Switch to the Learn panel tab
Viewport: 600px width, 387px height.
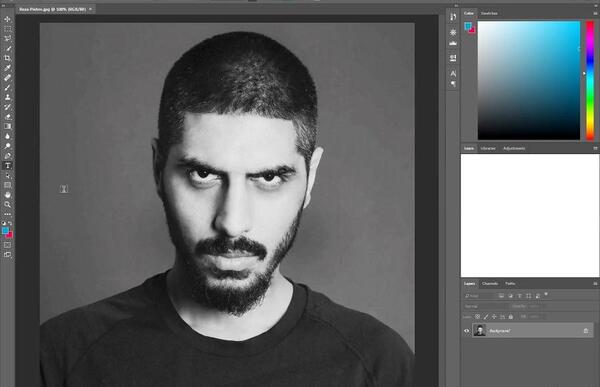tap(469, 149)
